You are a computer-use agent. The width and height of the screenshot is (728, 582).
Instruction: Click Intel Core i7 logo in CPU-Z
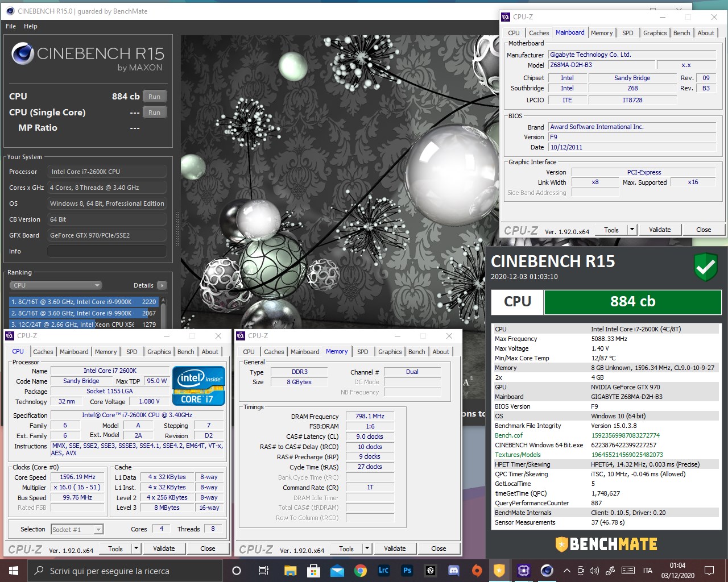click(198, 386)
